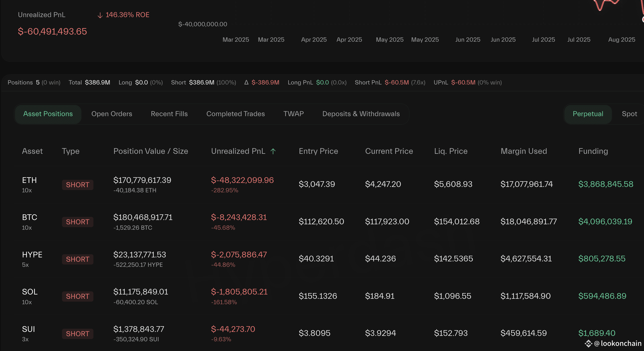The height and width of the screenshot is (351, 644).
Task: Select the Perpetual view
Action: pos(587,114)
